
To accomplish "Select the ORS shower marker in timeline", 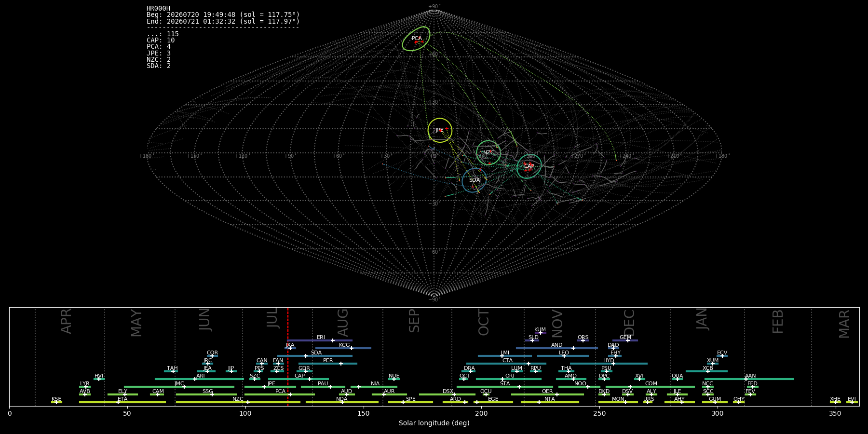I will coord(583,340).
